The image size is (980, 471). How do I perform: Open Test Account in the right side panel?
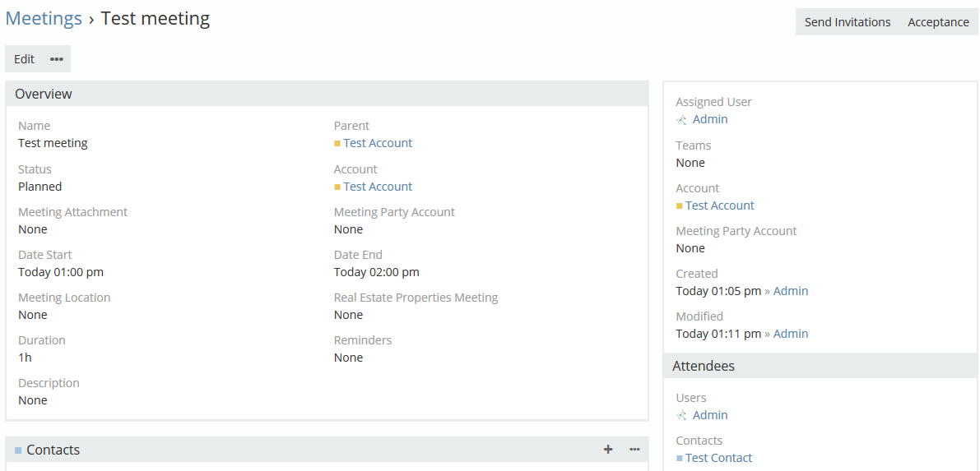pos(720,205)
